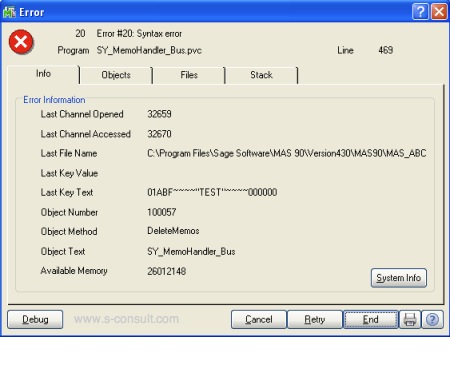
Task: Click the program name SY_MemoHandler_Bus.pvc
Action: [149, 50]
